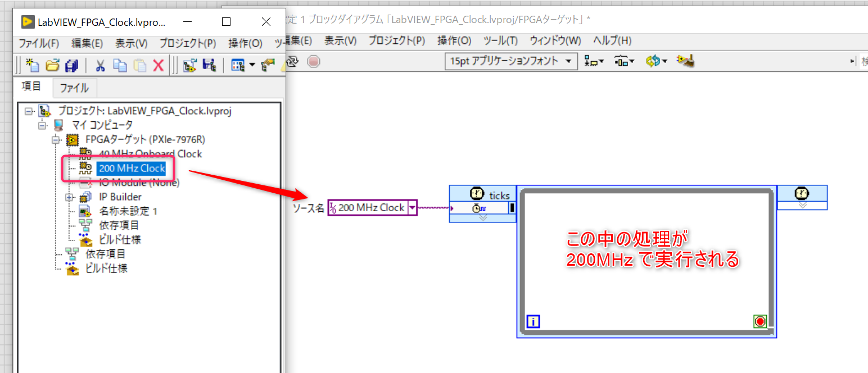Switch to the 項目 tab

pos(31,87)
